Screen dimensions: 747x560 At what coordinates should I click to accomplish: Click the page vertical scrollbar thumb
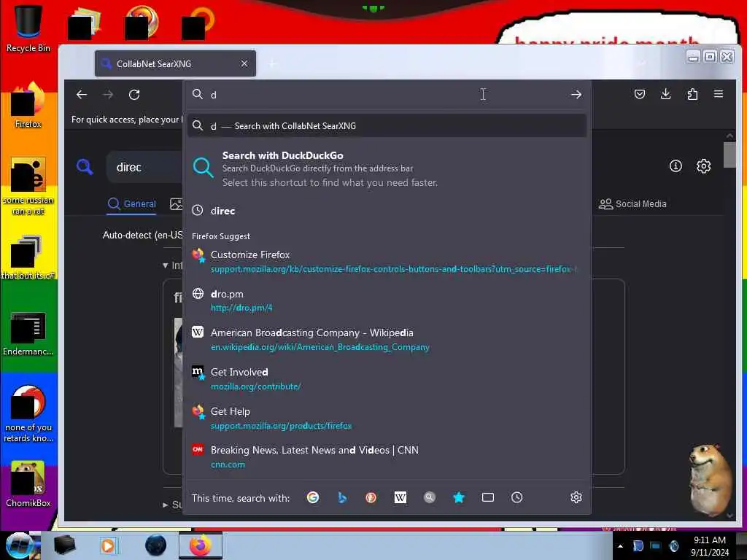click(x=729, y=155)
